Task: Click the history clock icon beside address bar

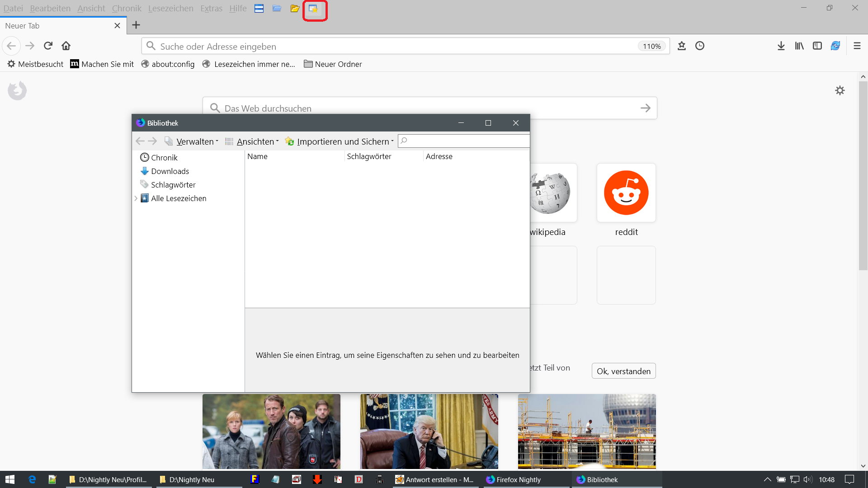Action: click(699, 46)
